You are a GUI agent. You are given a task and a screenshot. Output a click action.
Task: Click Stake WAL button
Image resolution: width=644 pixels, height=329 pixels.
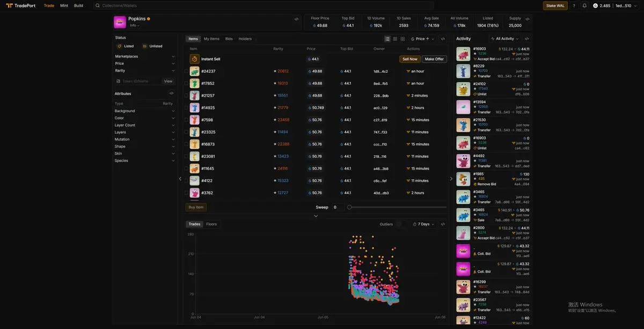[555, 5]
